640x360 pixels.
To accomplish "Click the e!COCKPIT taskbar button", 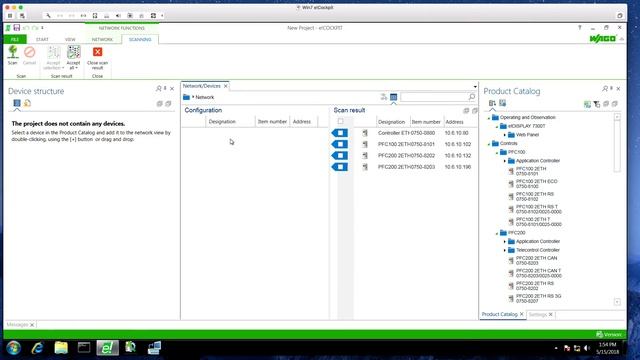I will click(x=107, y=348).
